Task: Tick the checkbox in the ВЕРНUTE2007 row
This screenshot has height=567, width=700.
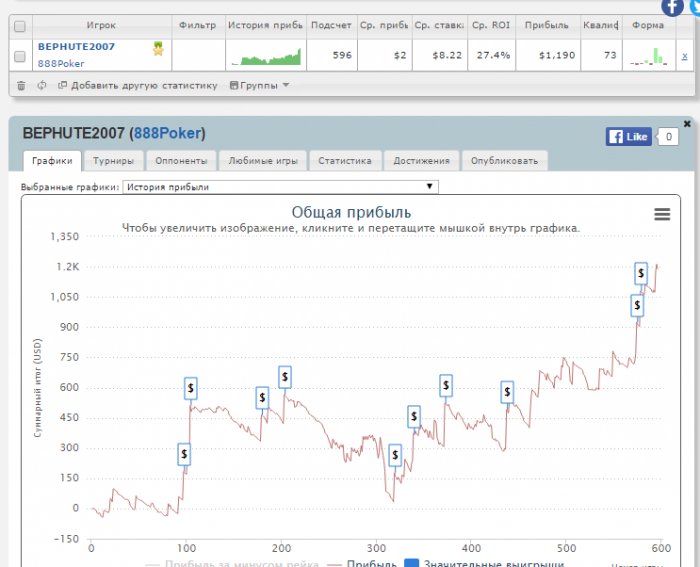Action: (20, 55)
